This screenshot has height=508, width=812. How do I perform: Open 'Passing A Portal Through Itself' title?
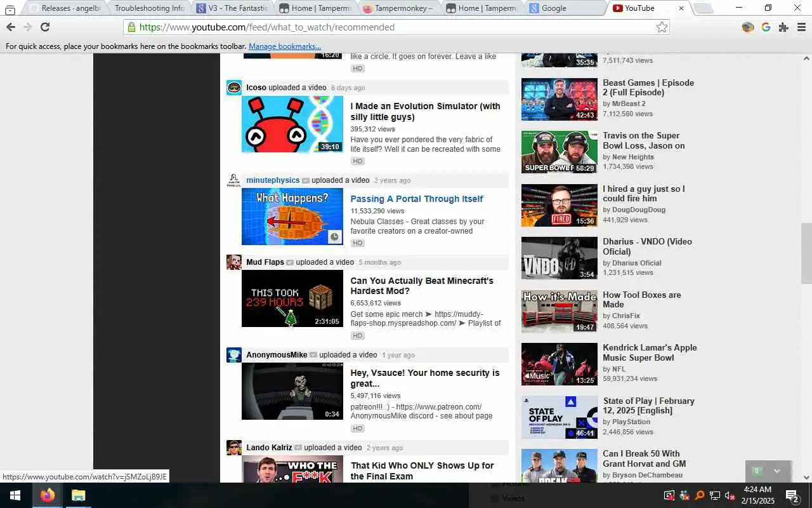(417, 199)
